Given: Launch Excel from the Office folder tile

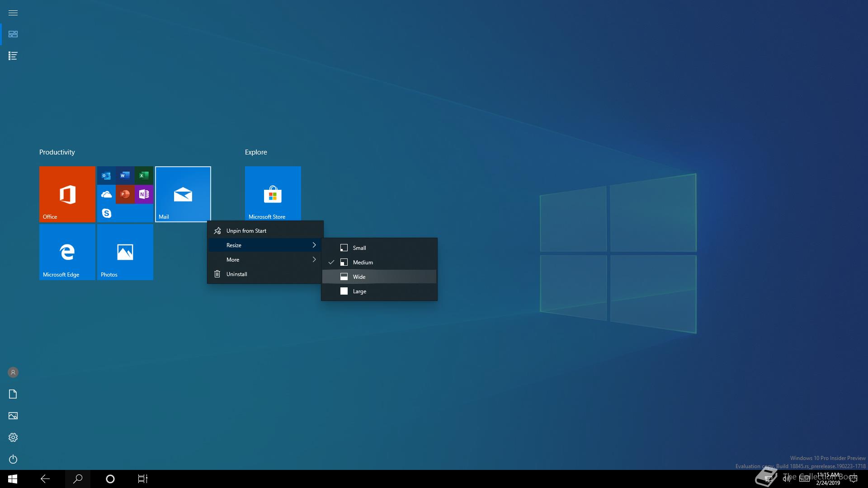Looking at the screenshot, I should pos(144,175).
